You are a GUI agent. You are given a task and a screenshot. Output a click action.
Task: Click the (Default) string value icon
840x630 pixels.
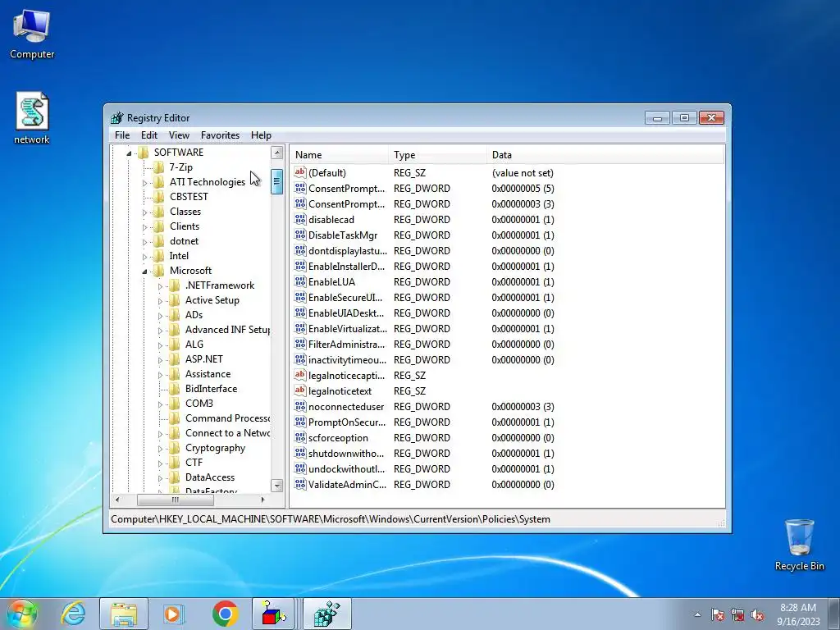coord(300,172)
